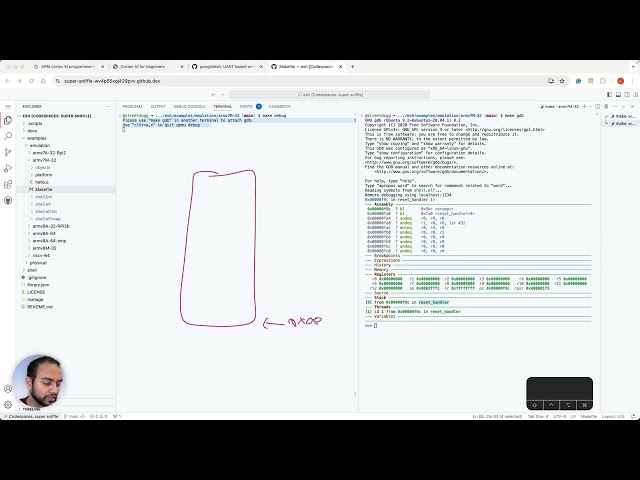640x480 pixels.
Task: Open the Manage gear menu
Action: pyautogui.click(x=8, y=404)
